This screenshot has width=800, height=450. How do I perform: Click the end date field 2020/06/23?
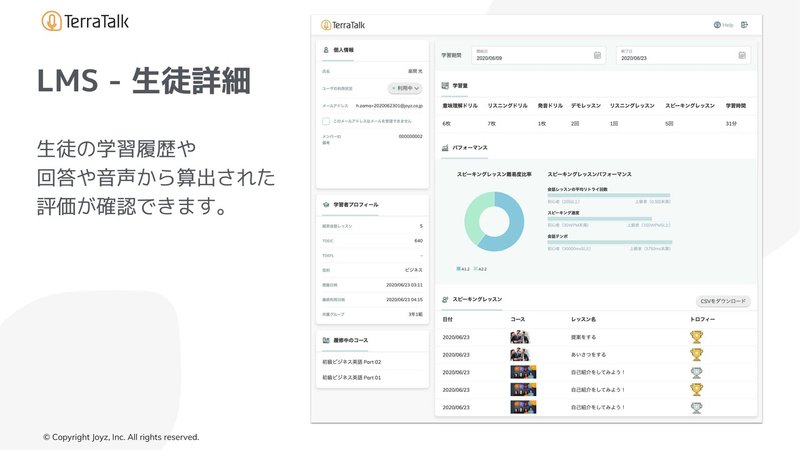tap(683, 55)
